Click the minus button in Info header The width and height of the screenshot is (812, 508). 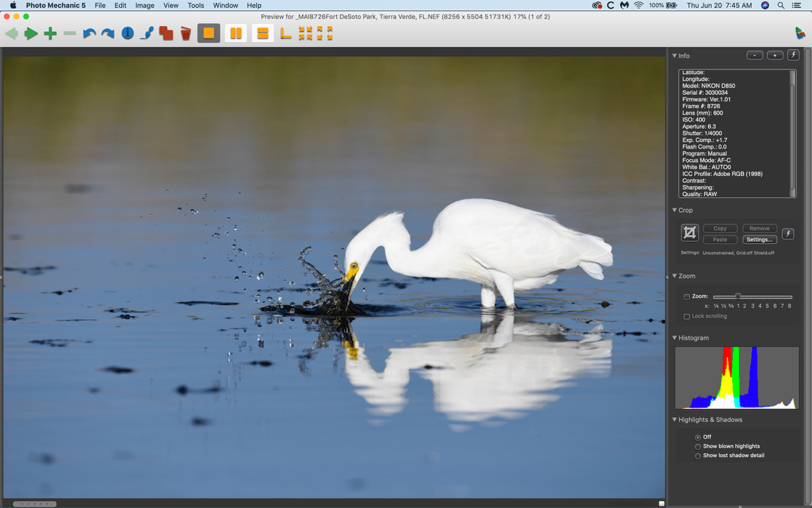pyautogui.click(x=755, y=56)
